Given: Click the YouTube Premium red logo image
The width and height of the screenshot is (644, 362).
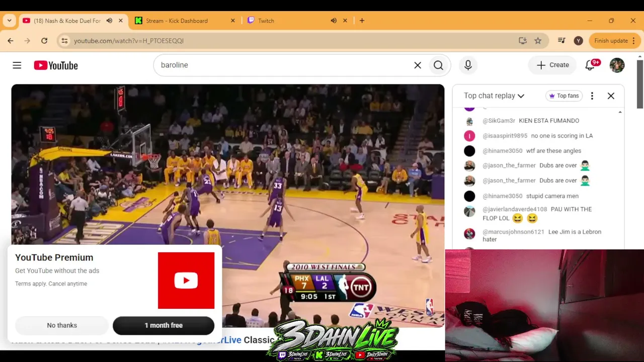Looking at the screenshot, I should pos(186,281).
